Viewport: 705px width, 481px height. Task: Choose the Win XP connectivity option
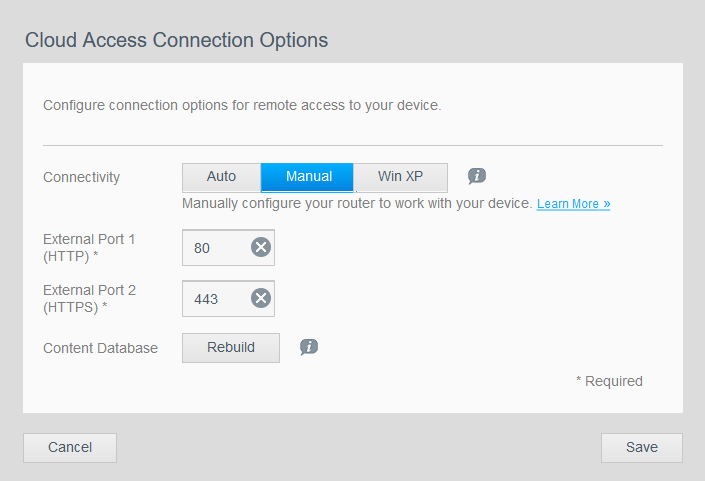(x=400, y=177)
